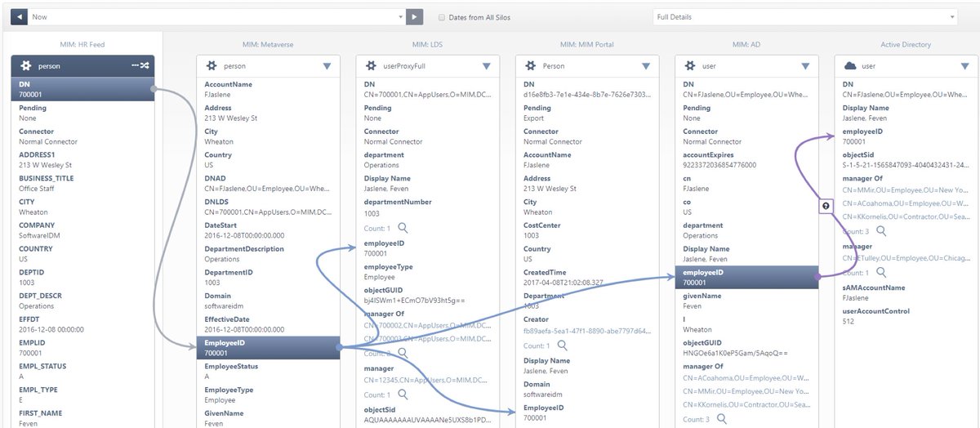Click COMPANY value SoftwareIDM in HR Feed

(38, 236)
